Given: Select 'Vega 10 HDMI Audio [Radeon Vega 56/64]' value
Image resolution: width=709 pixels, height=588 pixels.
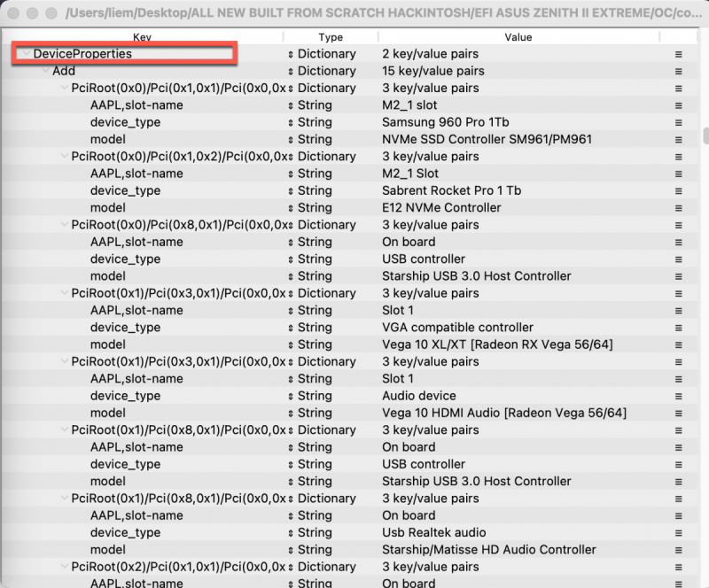Looking at the screenshot, I should [504, 413].
